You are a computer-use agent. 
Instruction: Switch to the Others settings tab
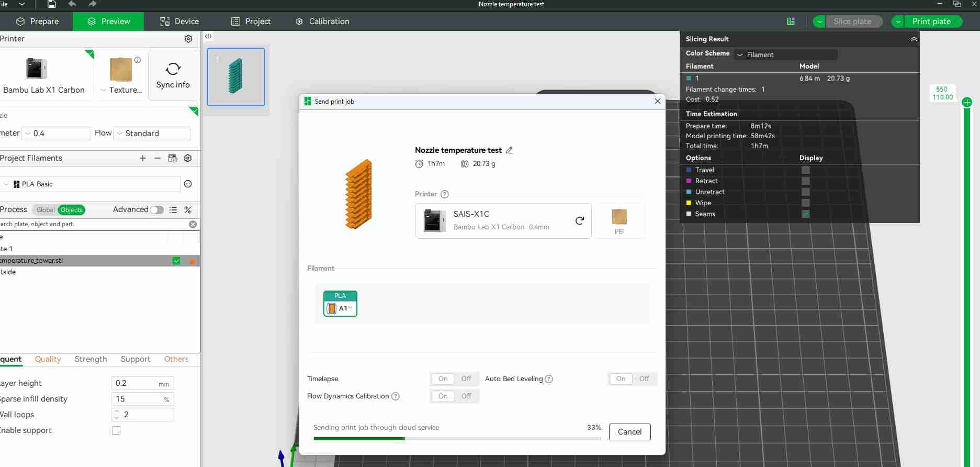pos(176,359)
